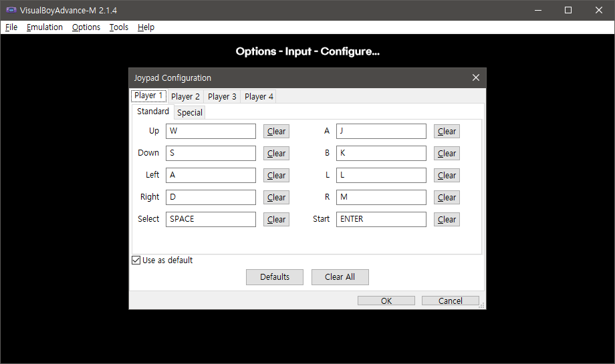Select the Player 1 tab
The width and height of the screenshot is (615, 364).
(x=148, y=96)
